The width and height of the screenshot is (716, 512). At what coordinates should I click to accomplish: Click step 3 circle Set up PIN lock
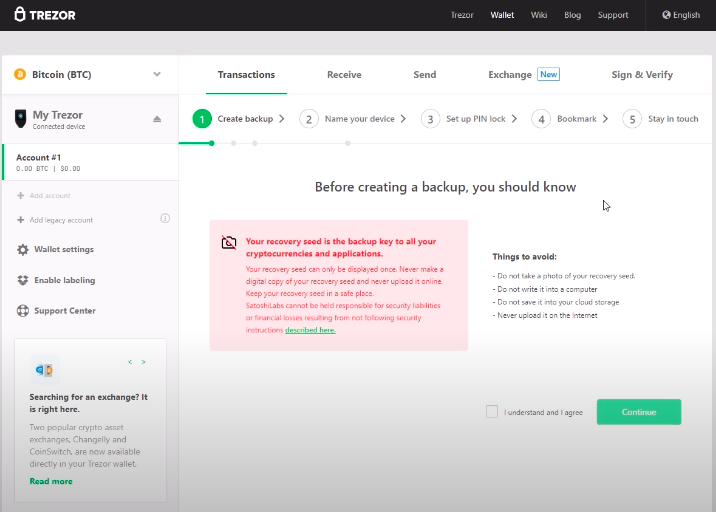click(430, 119)
